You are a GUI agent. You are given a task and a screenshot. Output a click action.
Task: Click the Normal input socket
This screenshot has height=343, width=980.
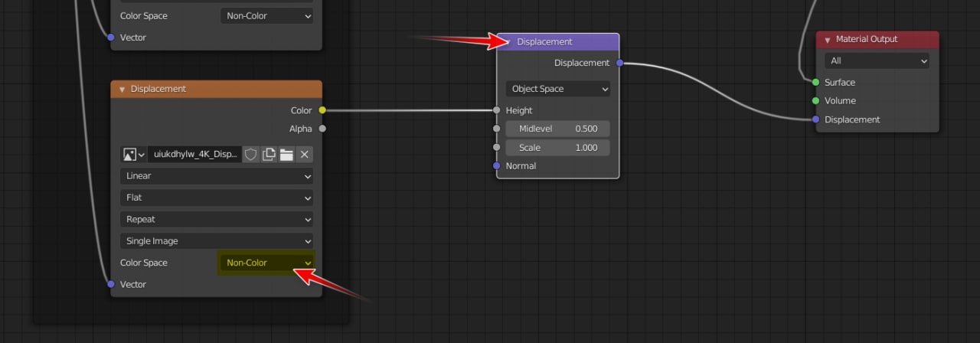497,166
